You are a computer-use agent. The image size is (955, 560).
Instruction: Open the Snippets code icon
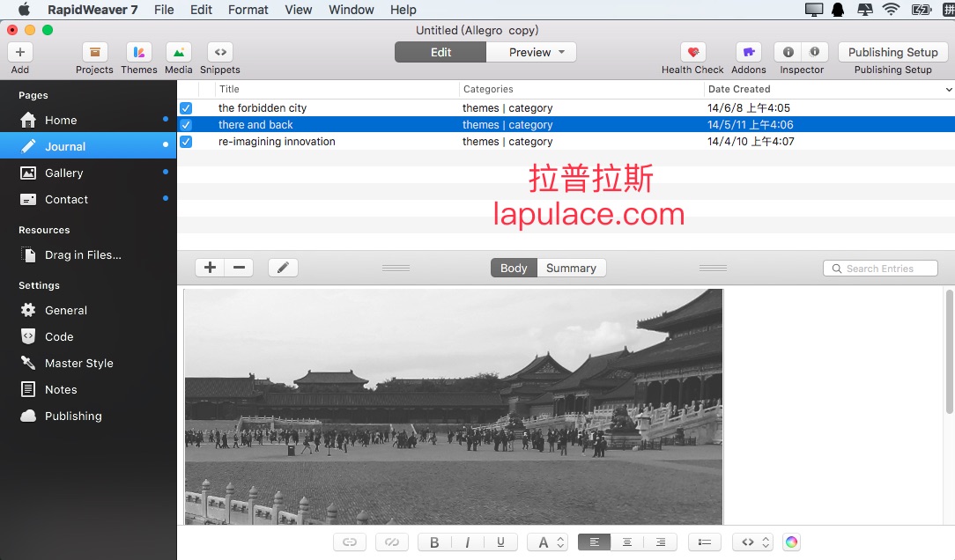click(x=220, y=52)
